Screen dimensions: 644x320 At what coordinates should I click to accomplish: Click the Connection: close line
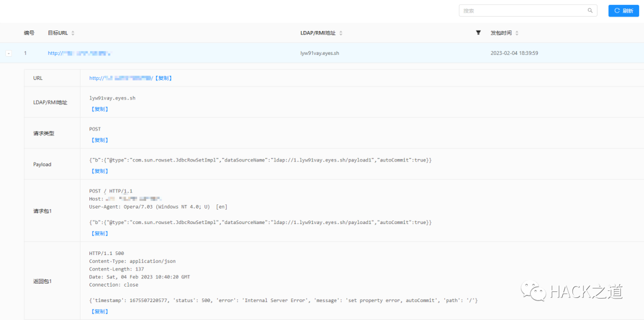point(114,285)
